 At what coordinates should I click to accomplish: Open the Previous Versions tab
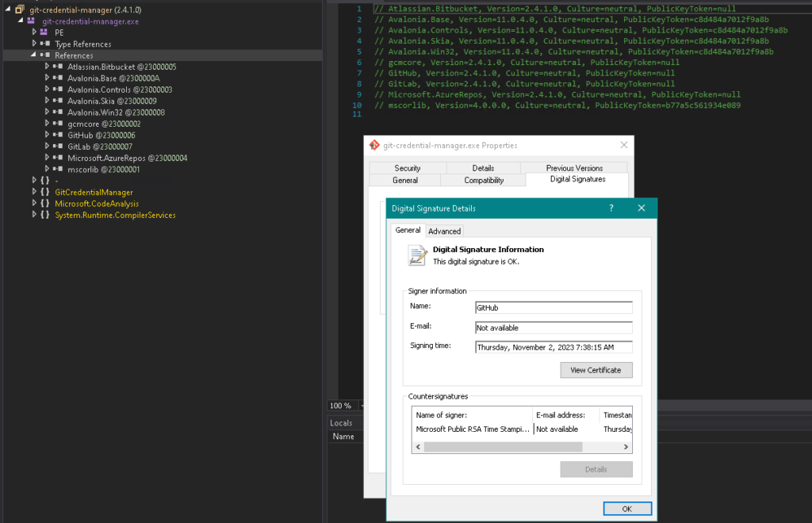coord(574,168)
